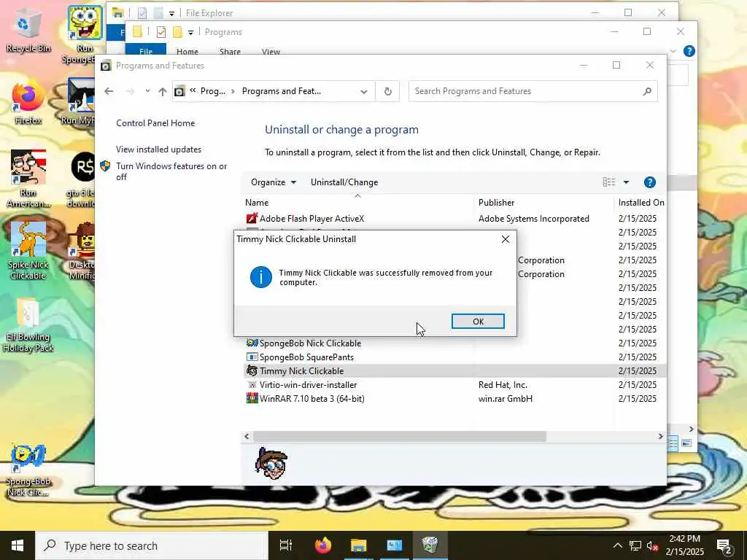Open Spike Nick Clickable desktop shortcut
The height and width of the screenshot is (560, 747).
(28, 251)
